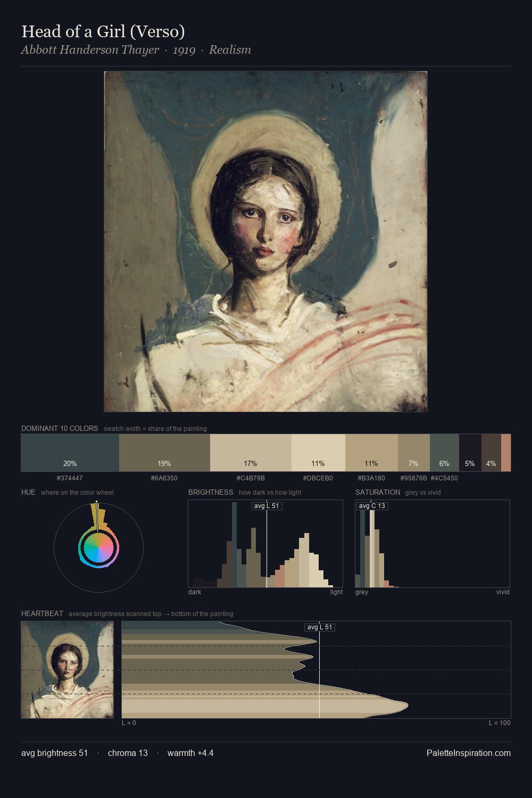Click the 7% swatch #95876B
Image resolution: width=532 pixels, height=798 pixels.
click(413, 453)
